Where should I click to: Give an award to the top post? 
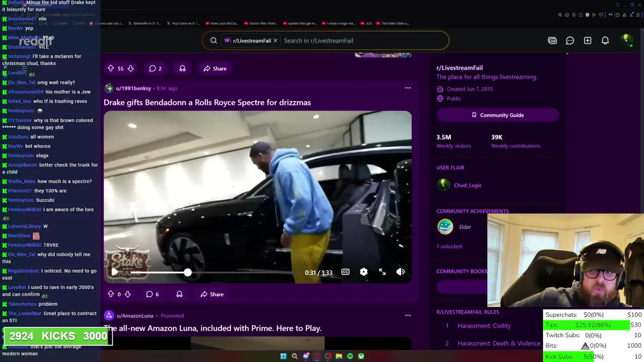pyautogui.click(x=183, y=68)
